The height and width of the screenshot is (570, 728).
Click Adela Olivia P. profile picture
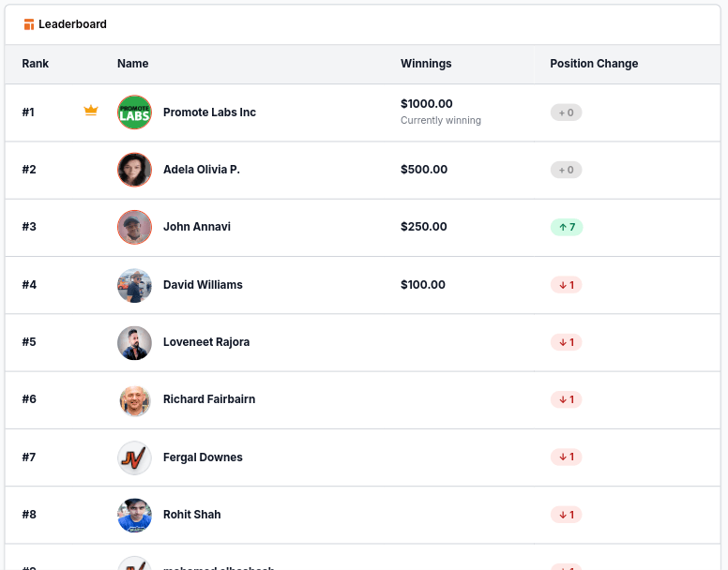coord(134,170)
